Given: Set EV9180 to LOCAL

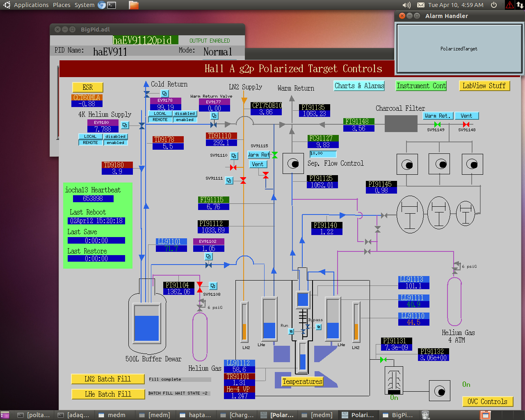Looking at the screenshot, I should [90, 137].
